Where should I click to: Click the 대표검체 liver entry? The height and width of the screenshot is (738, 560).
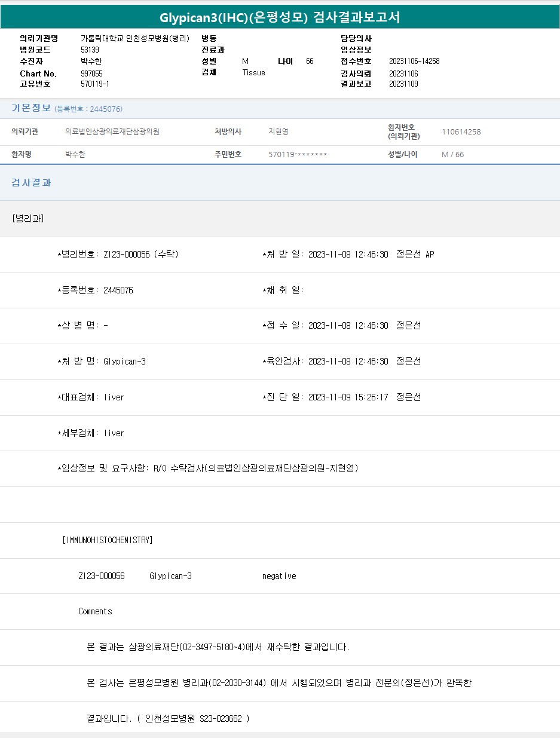pos(91,397)
